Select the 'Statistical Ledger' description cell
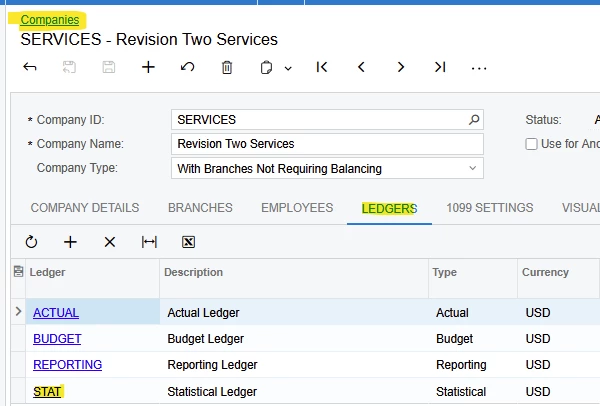Screen dimensions: 600x406 [x=294, y=391]
